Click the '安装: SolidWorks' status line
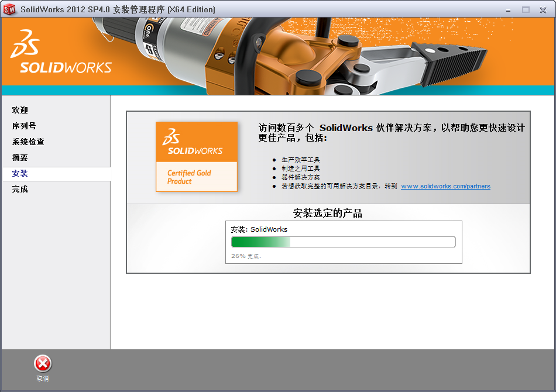Viewport: 556px width, 392px height. [259, 229]
